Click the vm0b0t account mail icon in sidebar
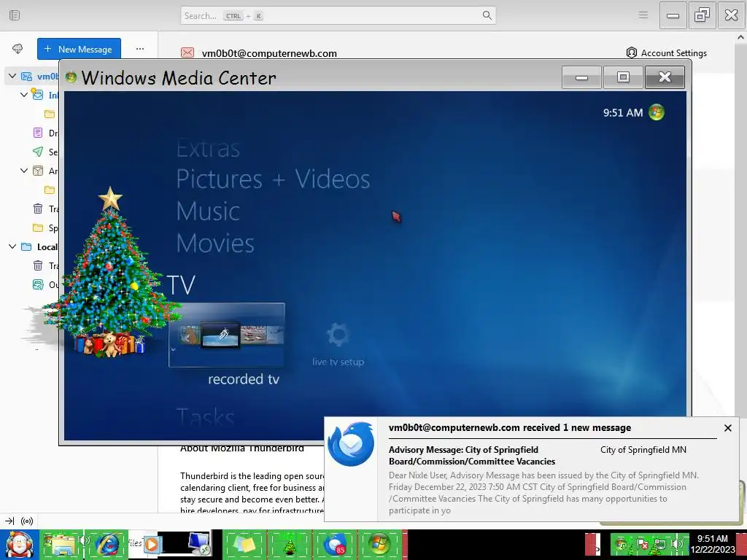 [27, 76]
